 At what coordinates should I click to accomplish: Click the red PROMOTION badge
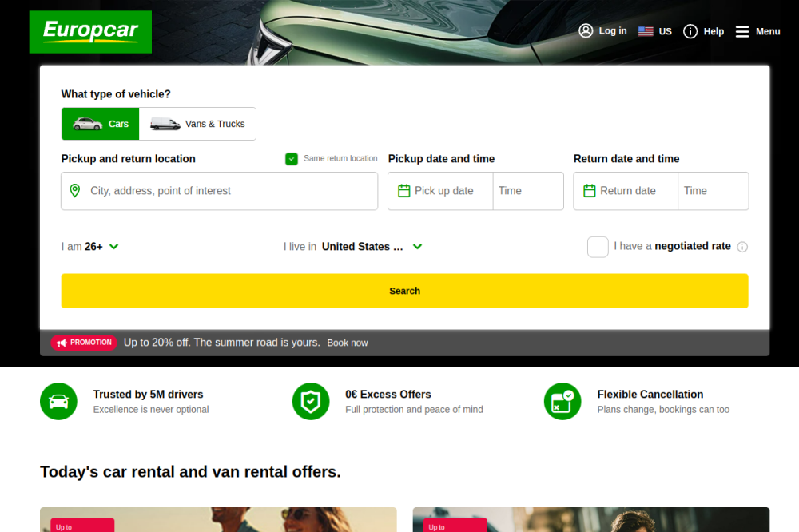coord(84,343)
